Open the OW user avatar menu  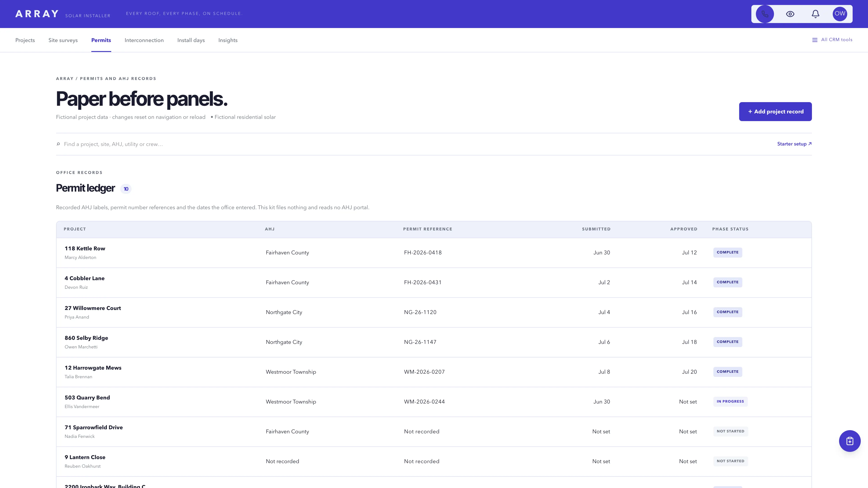tap(840, 14)
